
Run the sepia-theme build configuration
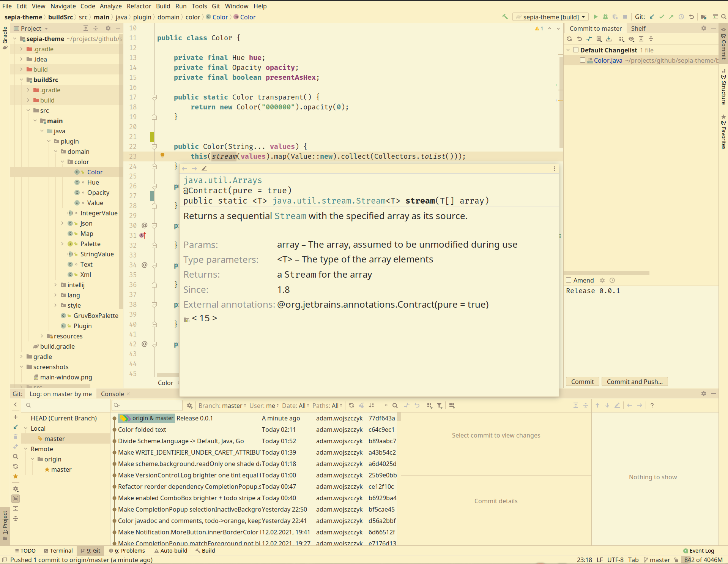click(596, 17)
